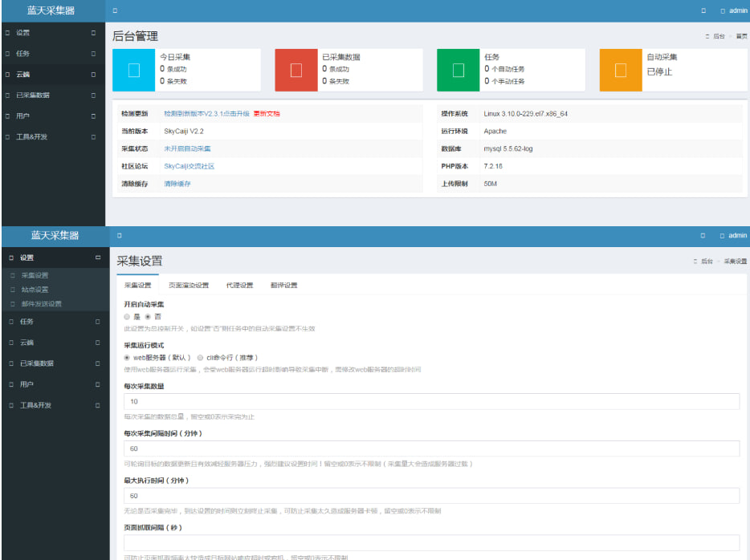This screenshot has width=750, height=560.
Task: Click the green 任务 card icon
Action: [459, 71]
